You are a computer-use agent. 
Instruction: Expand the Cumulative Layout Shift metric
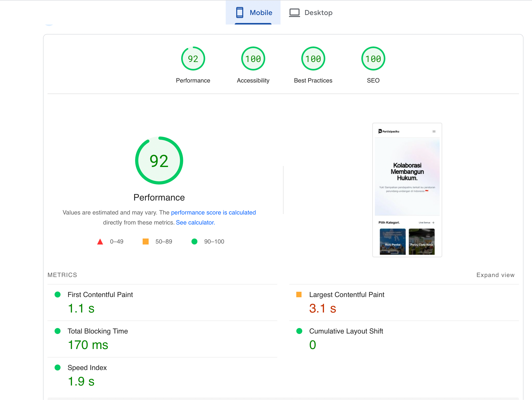(346, 331)
